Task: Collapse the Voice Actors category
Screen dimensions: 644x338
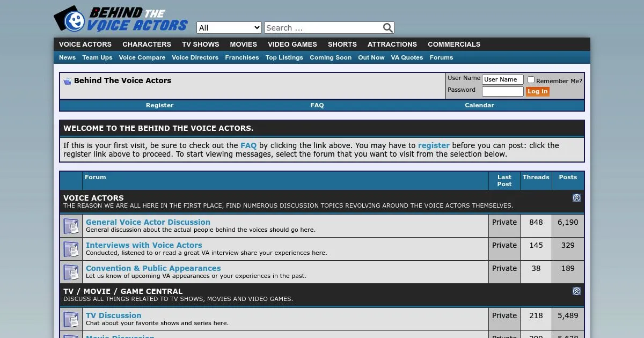Action: (x=576, y=198)
